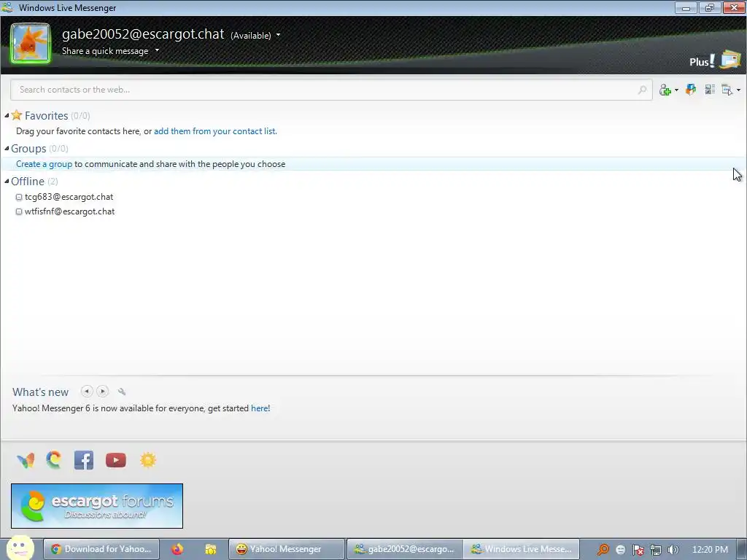Select contact tcg683@escargot.chat
This screenshot has width=747, height=560.
(69, 197)
